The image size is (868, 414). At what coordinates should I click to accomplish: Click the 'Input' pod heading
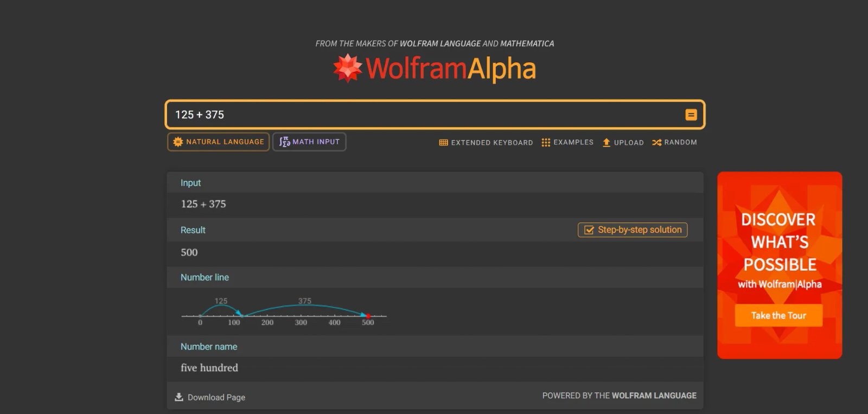(x=190, y=183)
